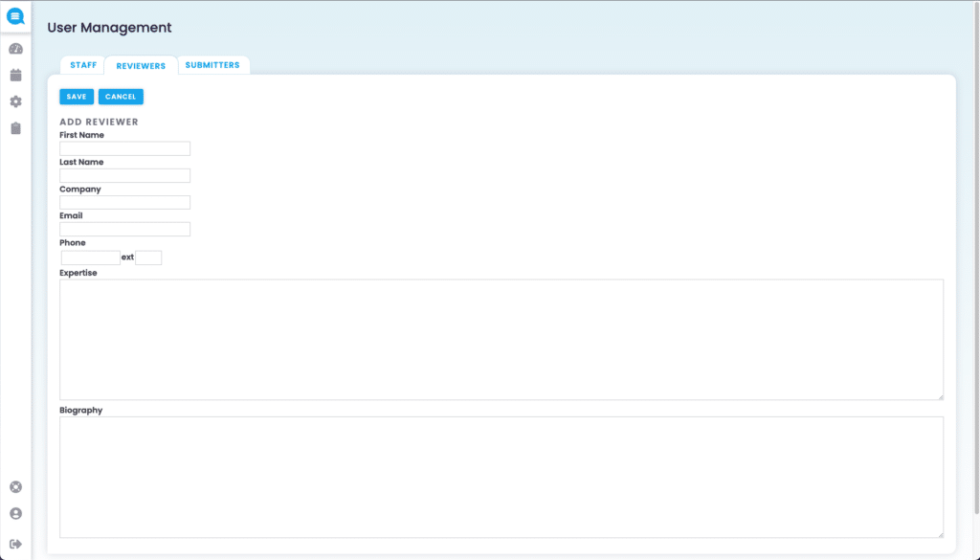
Task: Focus the First Name field
Action: point(125,148)
